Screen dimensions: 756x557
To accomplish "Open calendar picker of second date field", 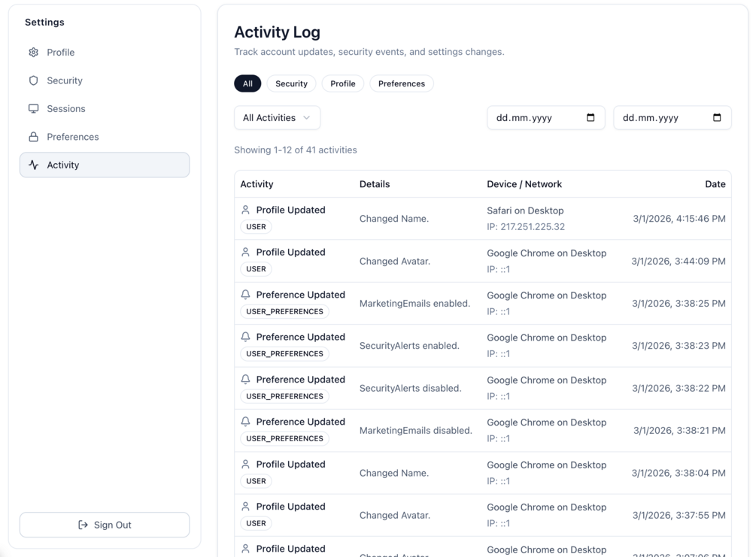I will (717, 117).
